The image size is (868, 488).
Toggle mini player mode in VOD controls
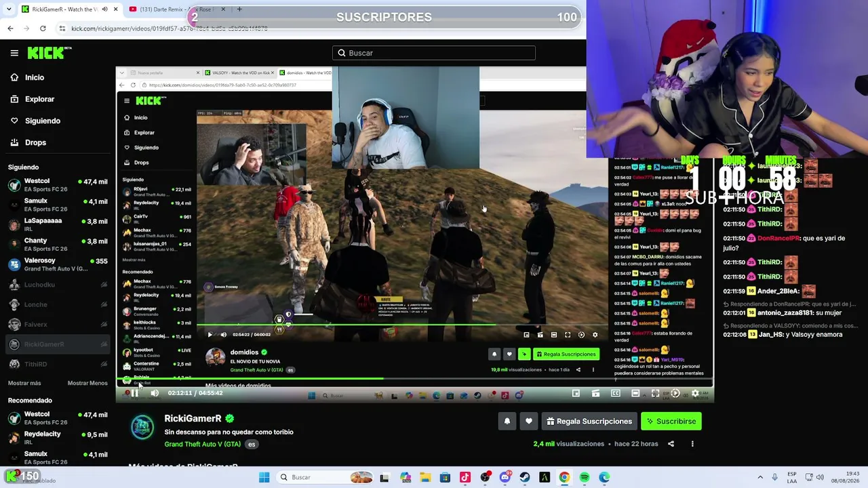(x=576, y=393)
